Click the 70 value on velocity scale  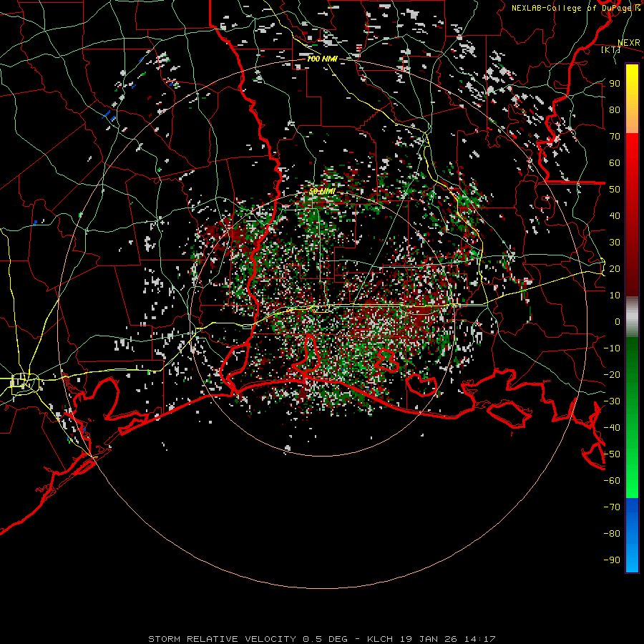pyautogui.click(x=615, y=137)
